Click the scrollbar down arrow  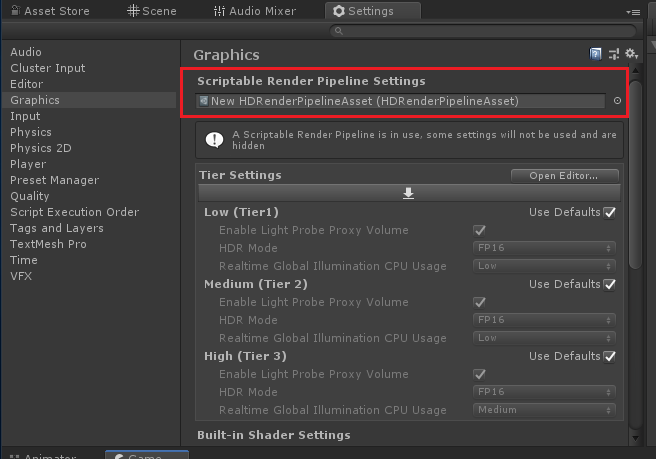(x=636, y=438)
